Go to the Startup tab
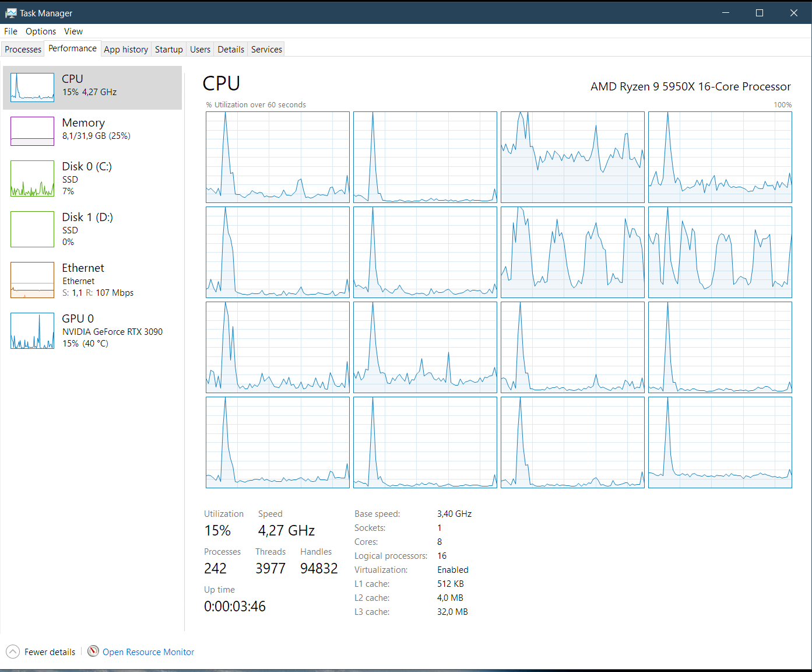This screenshot has width=812, height=672. point(169,50)
